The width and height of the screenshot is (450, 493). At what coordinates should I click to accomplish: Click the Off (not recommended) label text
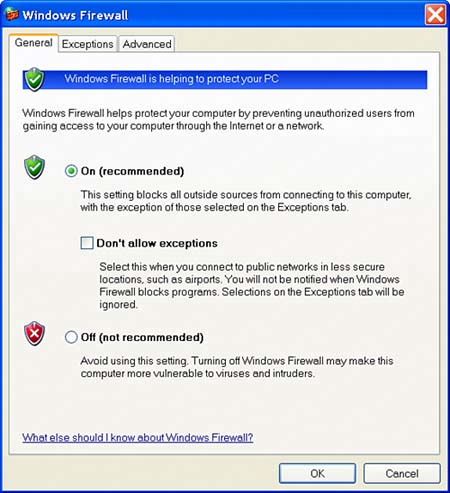click(x=142, y=337)
